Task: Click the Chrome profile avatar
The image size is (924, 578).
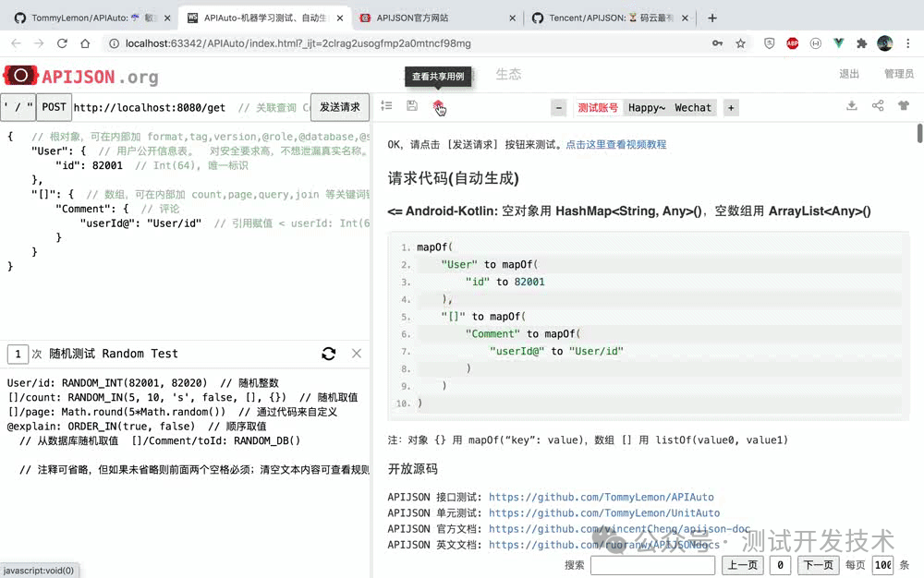Action: [x=884, y=43]
